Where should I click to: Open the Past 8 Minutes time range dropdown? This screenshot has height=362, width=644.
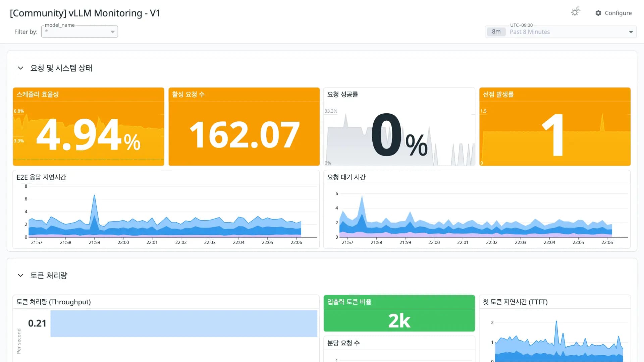(560, 32)
